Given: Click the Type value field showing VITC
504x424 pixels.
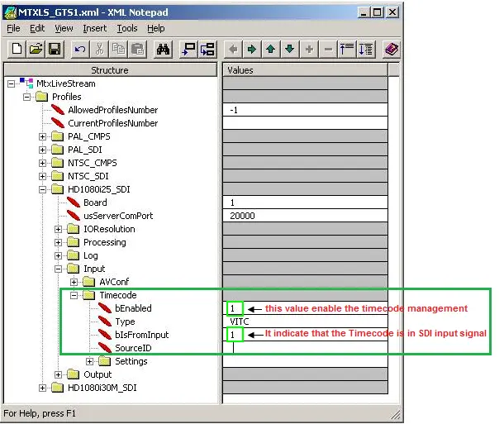Looking at the screenshot, I should [306, 322].
